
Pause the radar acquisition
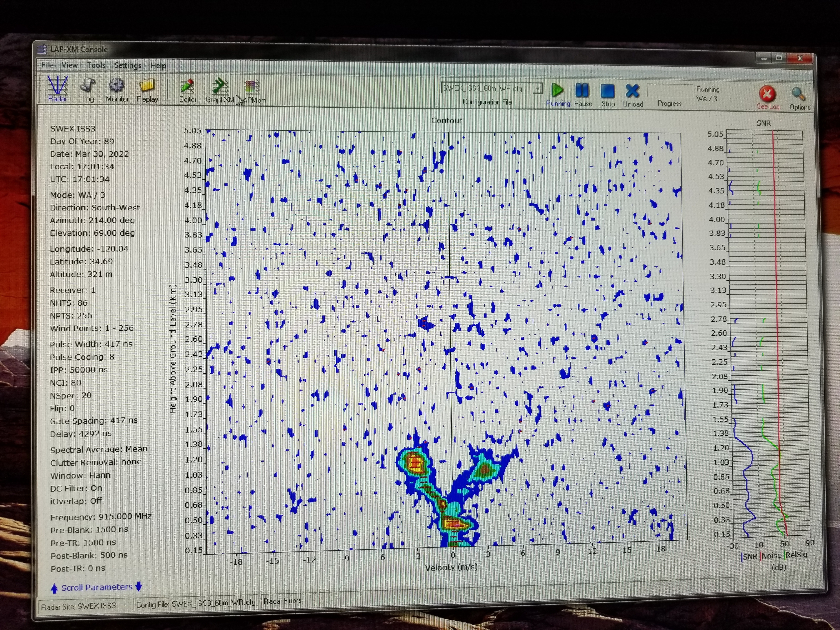pyautogui.click(x=582, y=91)
